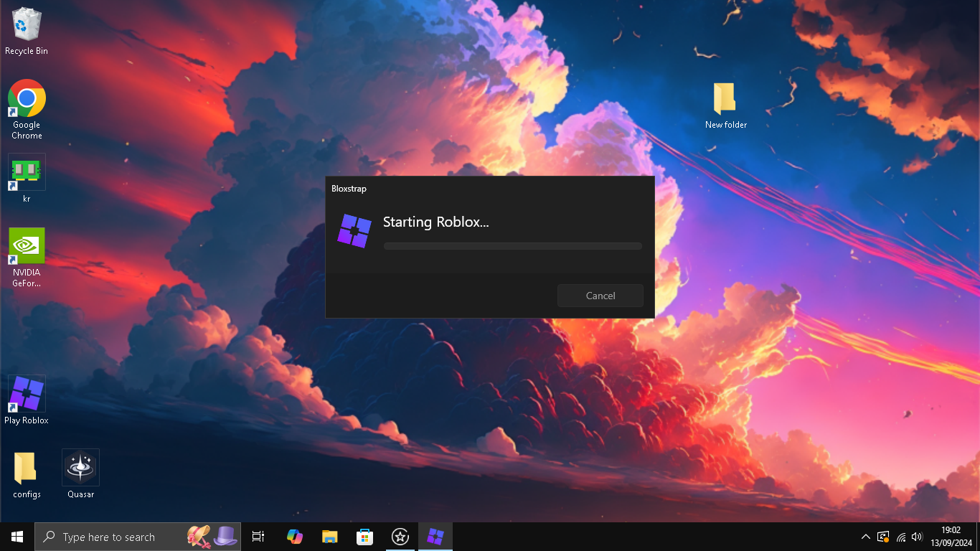The image size is (980, 551).
Task: Click the Starting Roblox progress bar
Action: tap(512, 246)
